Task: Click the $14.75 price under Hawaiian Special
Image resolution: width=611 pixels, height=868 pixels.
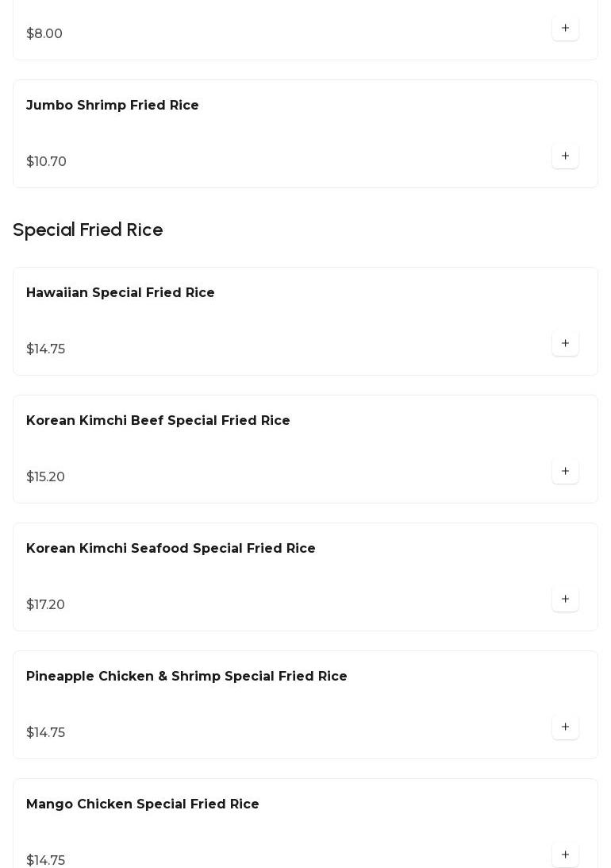Action: (45, 349)
